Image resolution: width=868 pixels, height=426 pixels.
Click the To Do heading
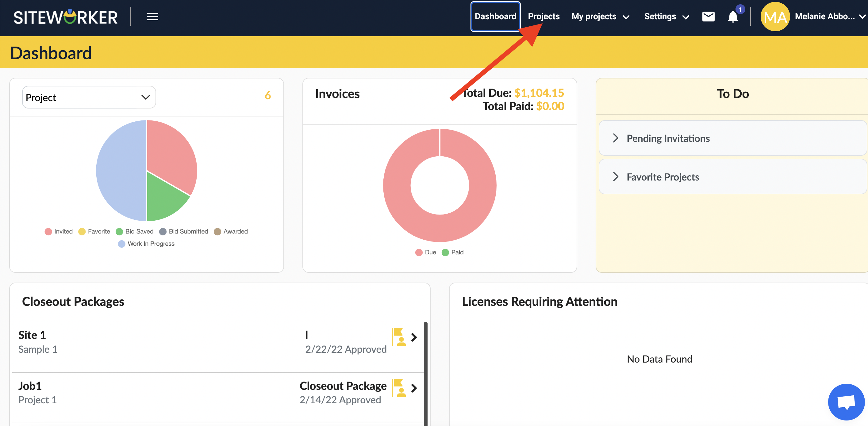[732, 93]
